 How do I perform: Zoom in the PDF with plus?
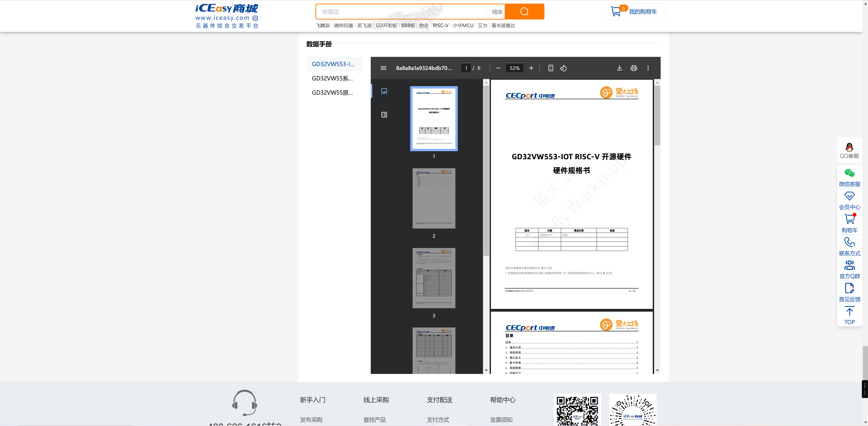[531, 68]
